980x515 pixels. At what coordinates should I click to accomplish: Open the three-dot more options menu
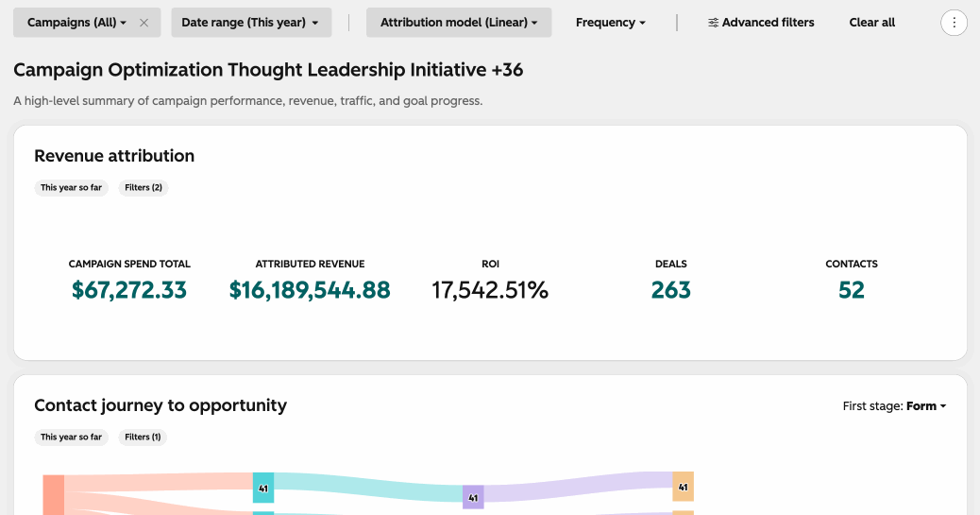954,23
